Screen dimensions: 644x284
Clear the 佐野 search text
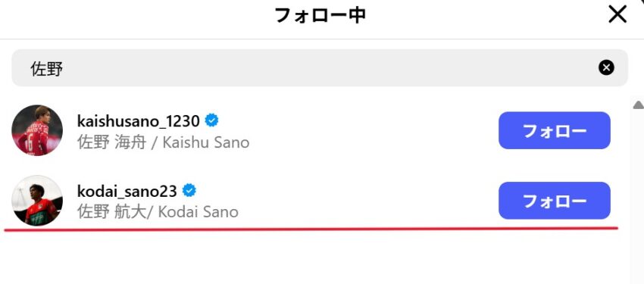point(606,67)
